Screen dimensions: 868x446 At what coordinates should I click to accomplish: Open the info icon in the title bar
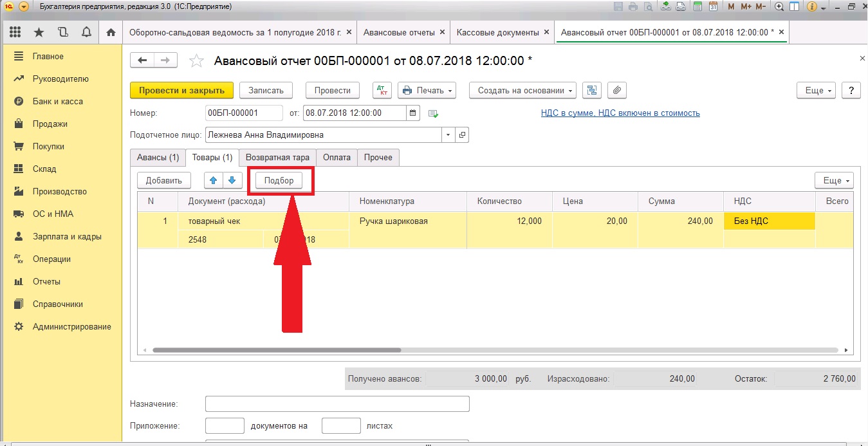[x=812, y=6]
